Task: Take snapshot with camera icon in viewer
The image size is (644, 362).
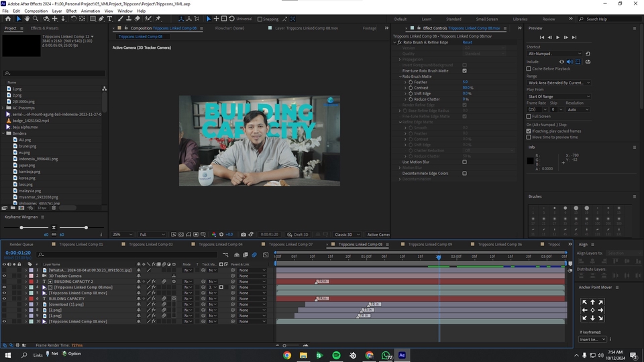Action: (243, 235)
